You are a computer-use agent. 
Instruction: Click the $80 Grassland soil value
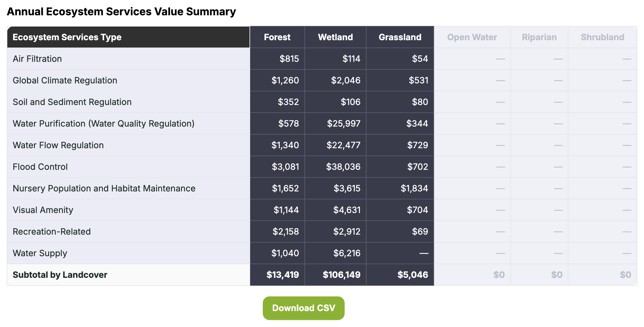coord(420,102)
